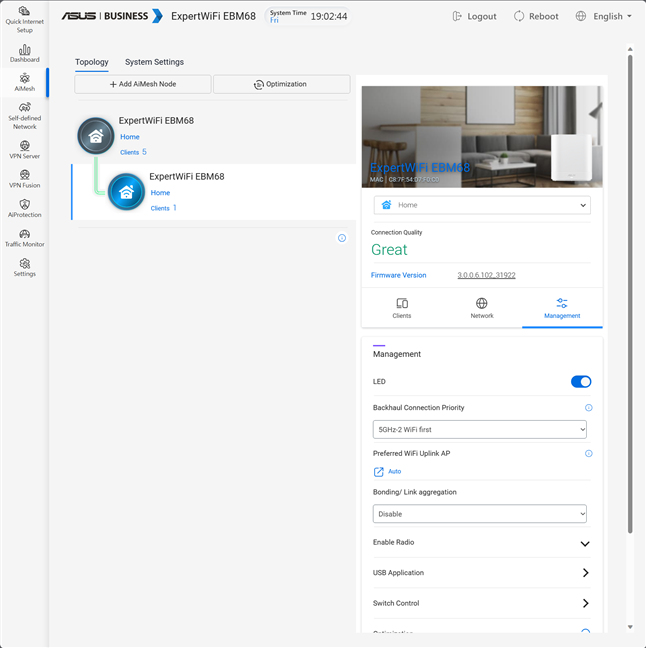Toggle the LED switch
This screenshot has height=648, width=646.
click(x=581, y=381)
